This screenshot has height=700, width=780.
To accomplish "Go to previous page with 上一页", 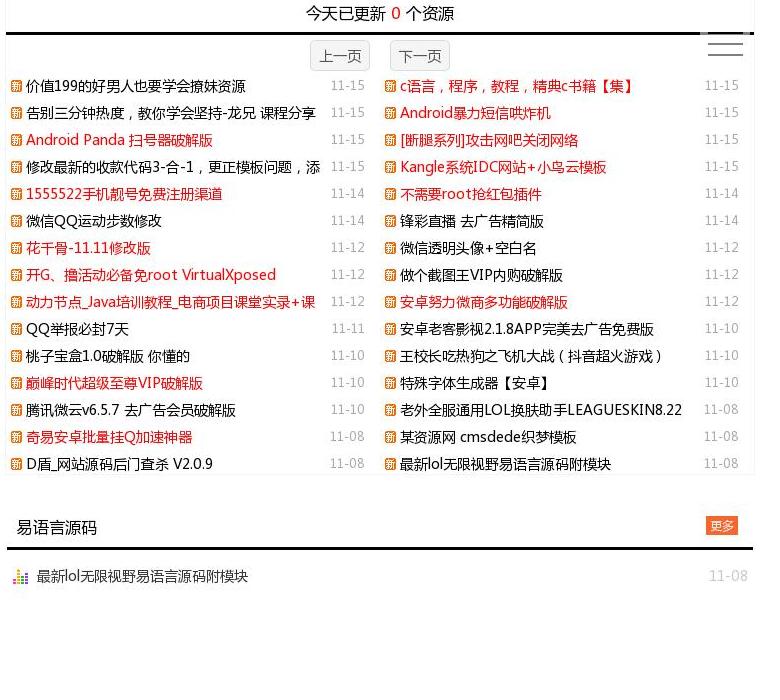I will coord(340,56).
